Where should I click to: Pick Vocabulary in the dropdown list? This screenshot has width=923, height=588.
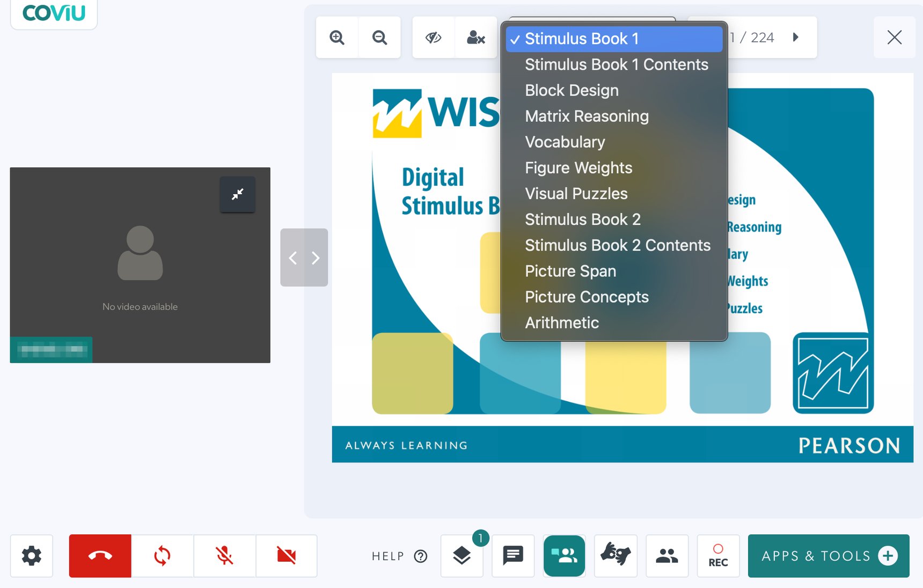tap(614, 142)
